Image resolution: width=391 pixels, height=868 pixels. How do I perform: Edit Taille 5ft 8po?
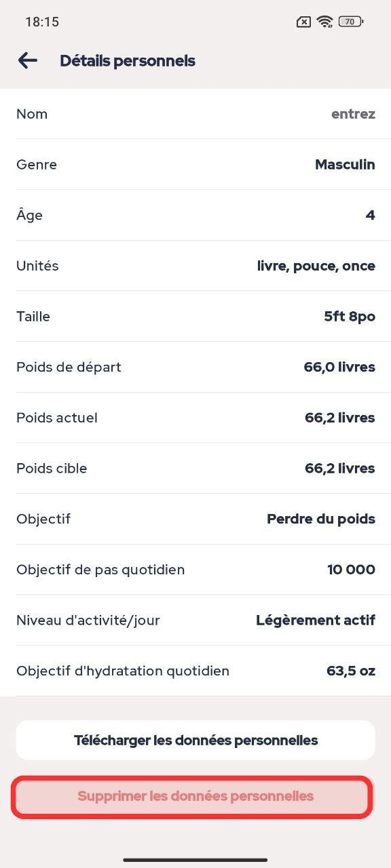(195, 316)
